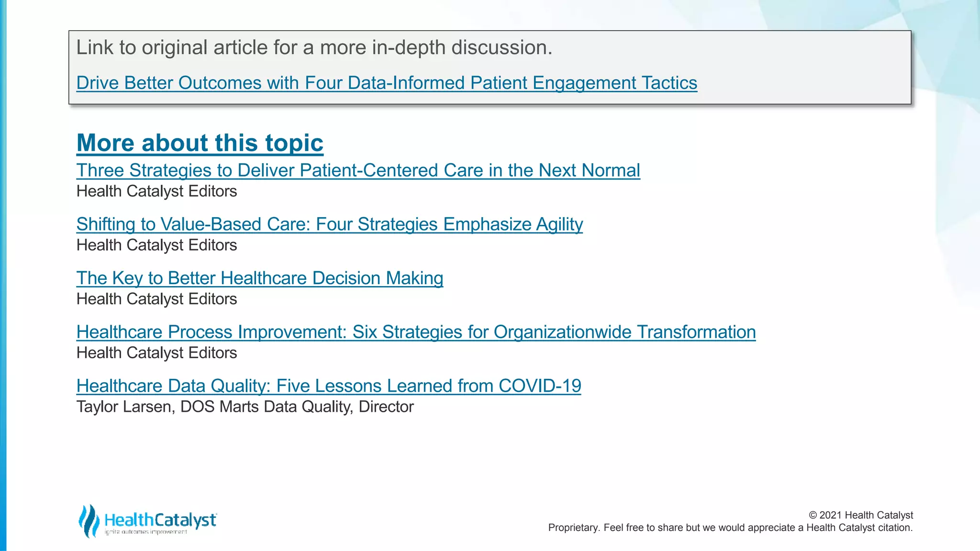Image resolution: width=980 pixels, height=551 pixels.
Task: Click the Proprietary citation notice text
Action: (x=730, y=528)
